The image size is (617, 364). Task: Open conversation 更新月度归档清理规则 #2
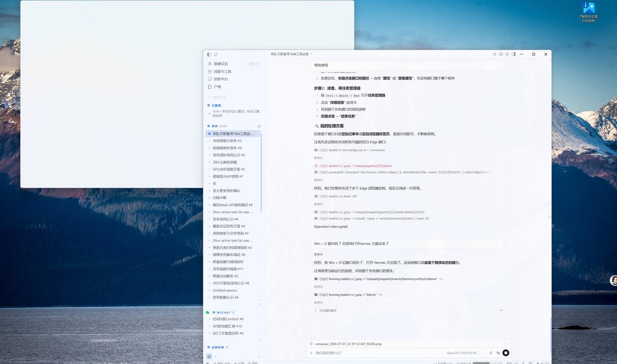click(233, 247)
